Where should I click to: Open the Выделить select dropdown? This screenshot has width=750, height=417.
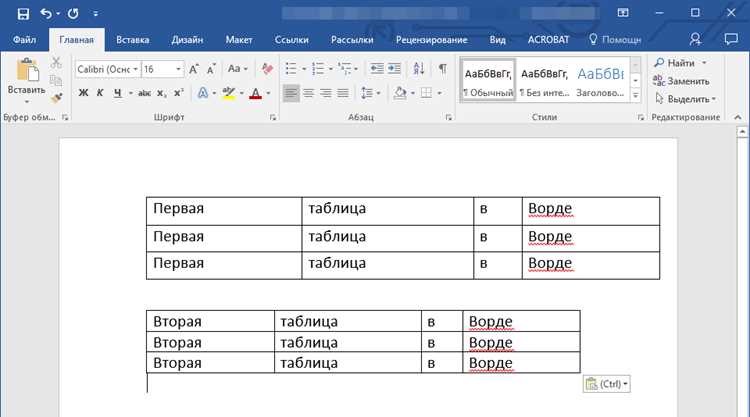(685, 99)
